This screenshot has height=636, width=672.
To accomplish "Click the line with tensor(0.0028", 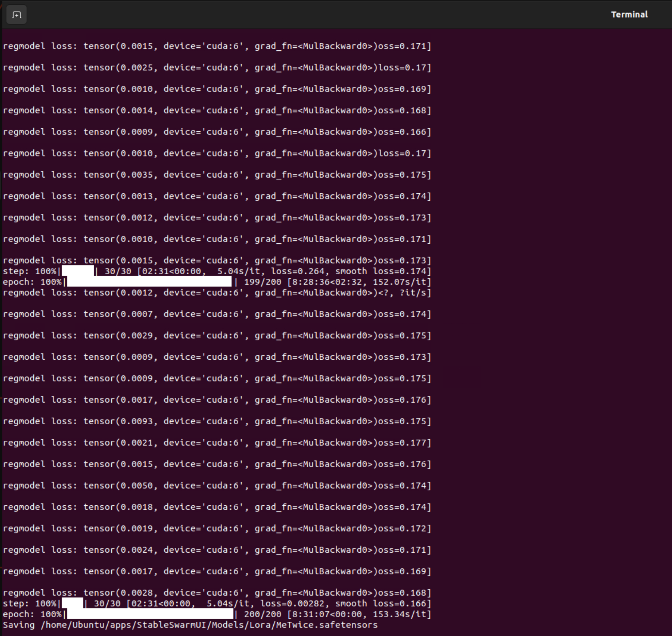I will pyautogui.click(x=217, y=593).
